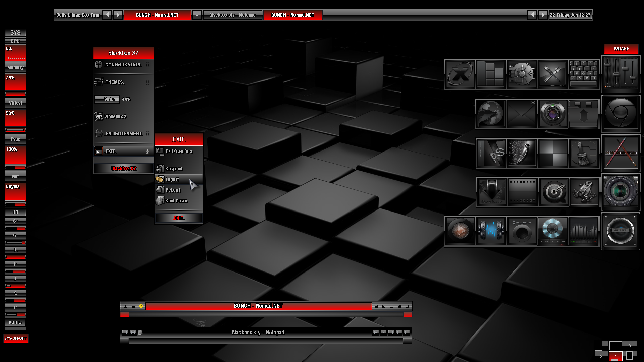The height and width of the screenshot is (362, 644).
Task: Open Chrome from the right wharf column
Action: click(621, 114)
